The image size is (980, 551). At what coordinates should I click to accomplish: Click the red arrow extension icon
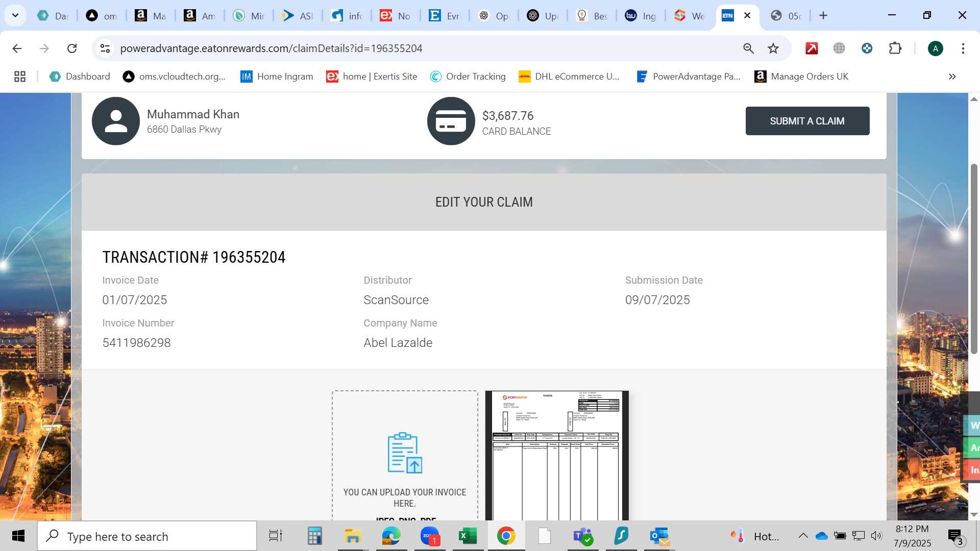pos(812,48)
